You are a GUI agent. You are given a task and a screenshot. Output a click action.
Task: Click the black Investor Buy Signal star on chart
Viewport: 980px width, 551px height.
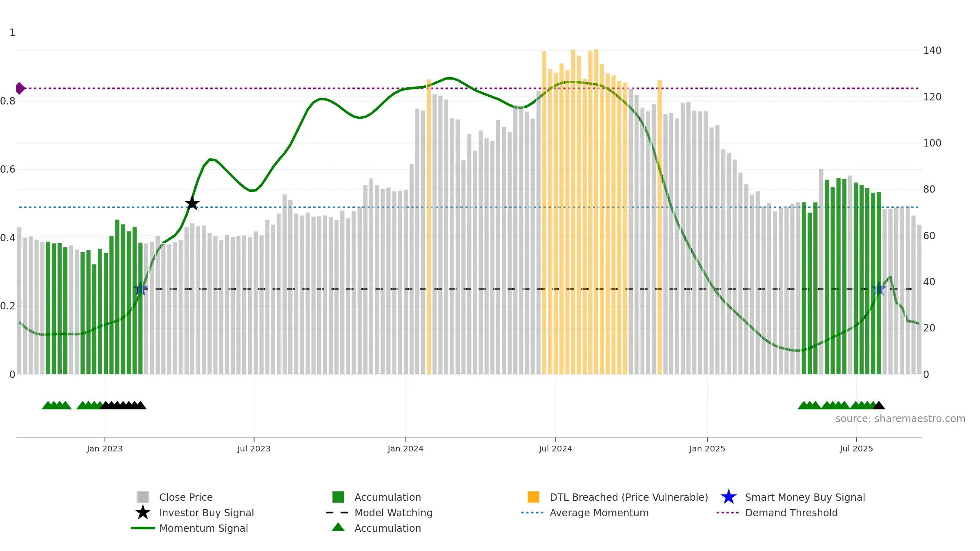click(x=192, y=203)
